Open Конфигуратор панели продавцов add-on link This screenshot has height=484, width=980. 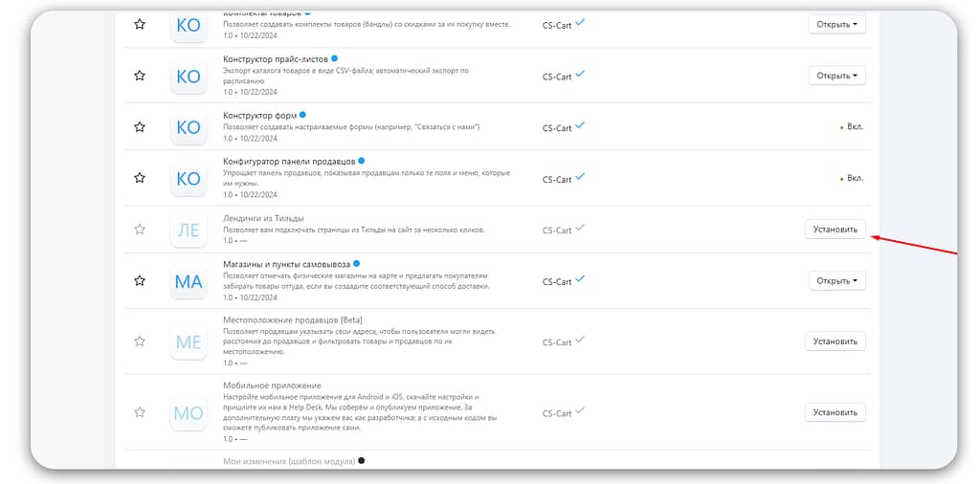289,161
